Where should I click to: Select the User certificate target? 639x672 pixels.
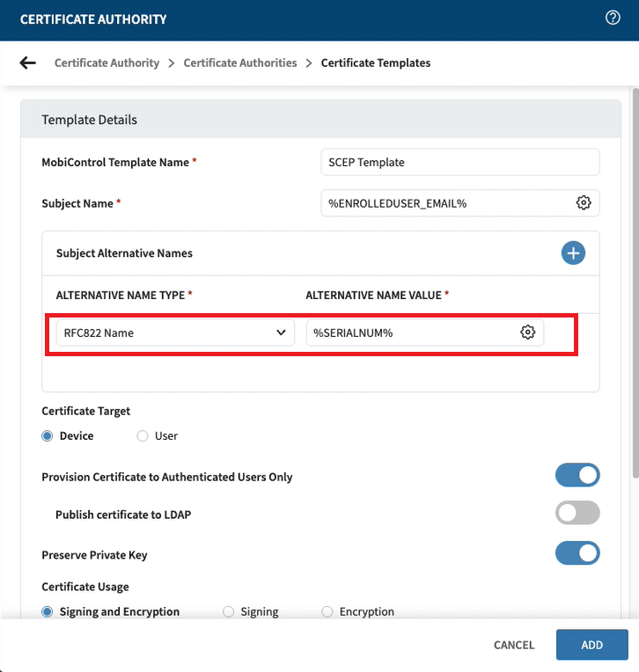click(x=143, y=436)
